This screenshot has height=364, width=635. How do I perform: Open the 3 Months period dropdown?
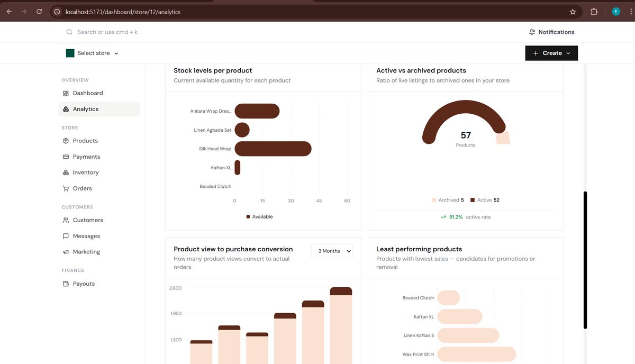[332, 251]
